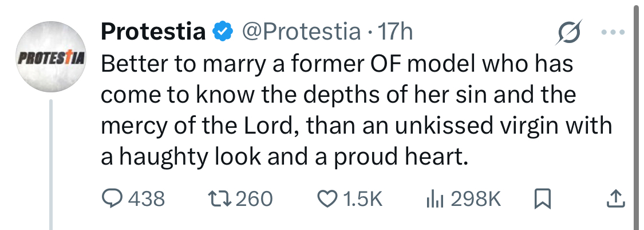Open the Protestia profile avatar
The height and width of the screenshot is (230, 644).
point(51,58)
